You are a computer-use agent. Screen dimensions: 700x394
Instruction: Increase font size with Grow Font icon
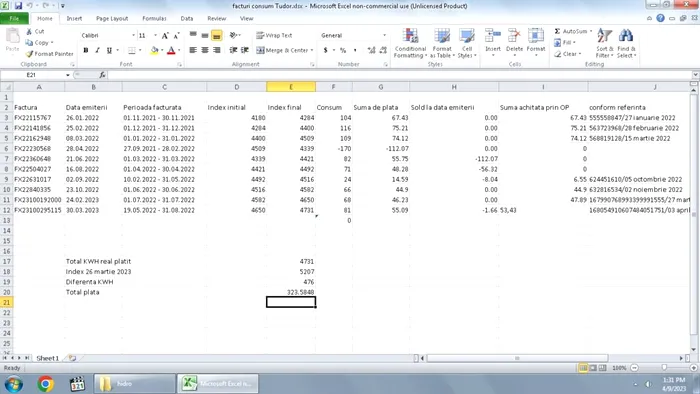click(165, 35)
